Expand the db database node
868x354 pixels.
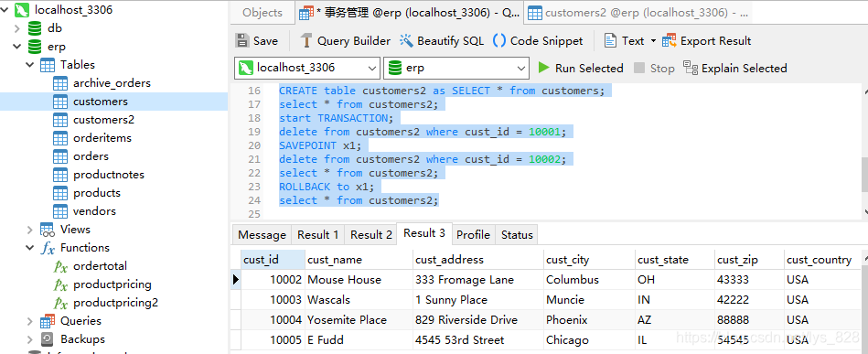coord(17,28)
